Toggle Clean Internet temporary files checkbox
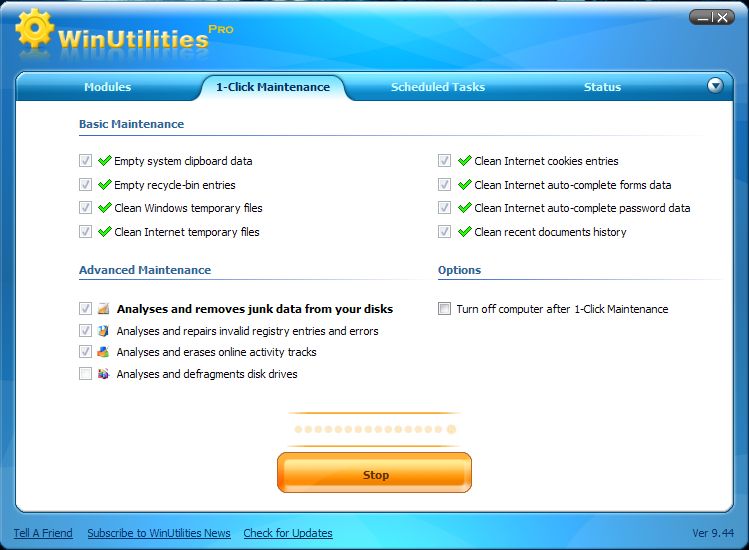749x550 pixels. [86, 232]
